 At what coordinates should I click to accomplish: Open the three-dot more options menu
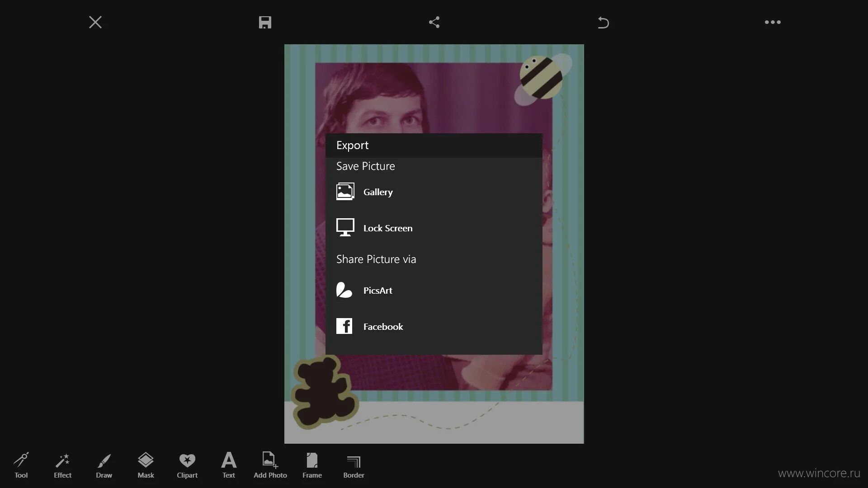click(772, 22)
